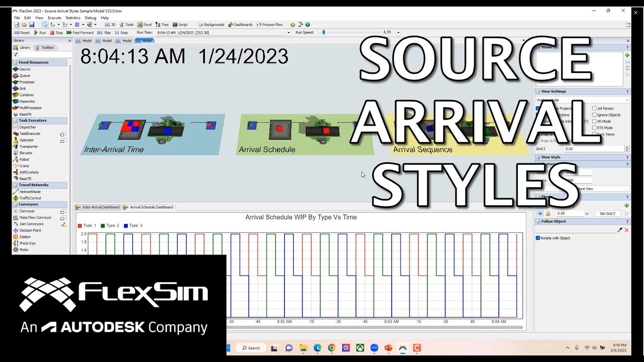Click the Skip simulation button
The width and height of the screenshot is (644, 362).
(104, 33)
